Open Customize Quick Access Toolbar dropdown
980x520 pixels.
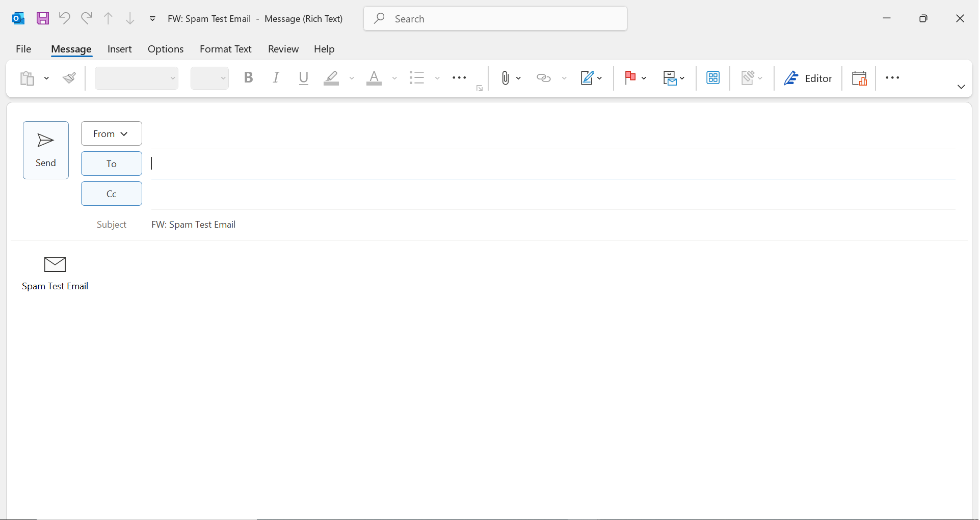click(152, 19)
